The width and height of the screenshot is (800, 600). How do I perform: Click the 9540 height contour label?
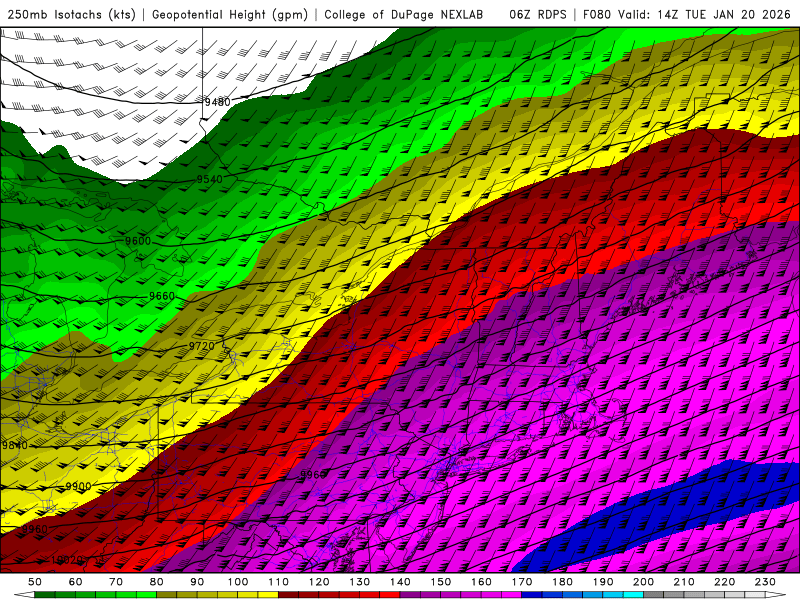[210, 179]
